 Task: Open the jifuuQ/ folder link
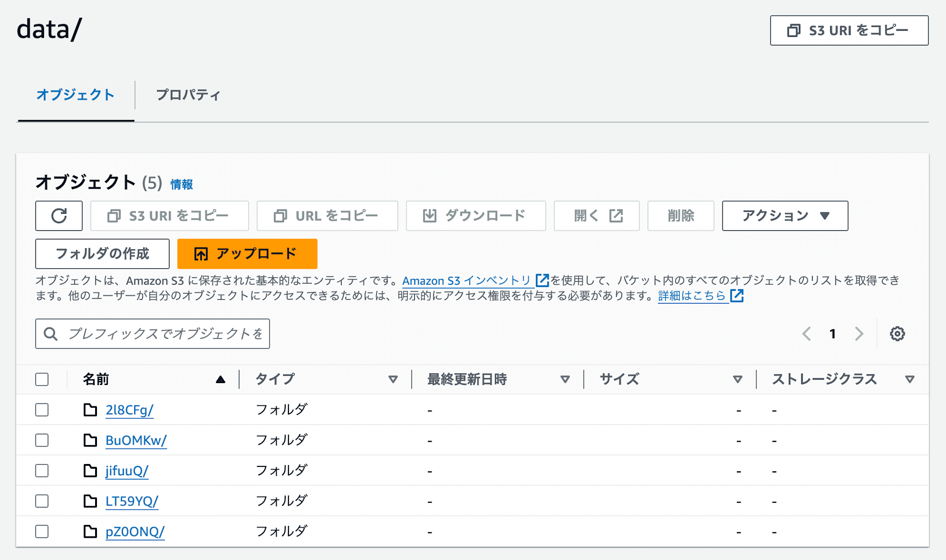pos(127,471)
